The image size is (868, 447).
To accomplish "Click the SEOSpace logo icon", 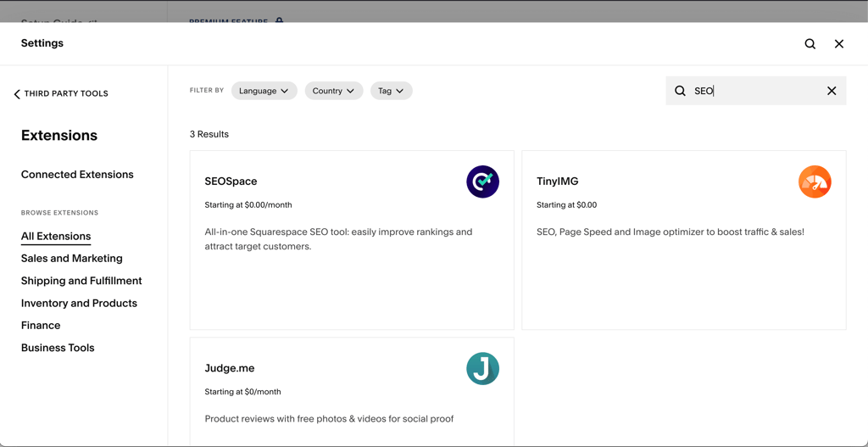I will (x=482, y=182).
